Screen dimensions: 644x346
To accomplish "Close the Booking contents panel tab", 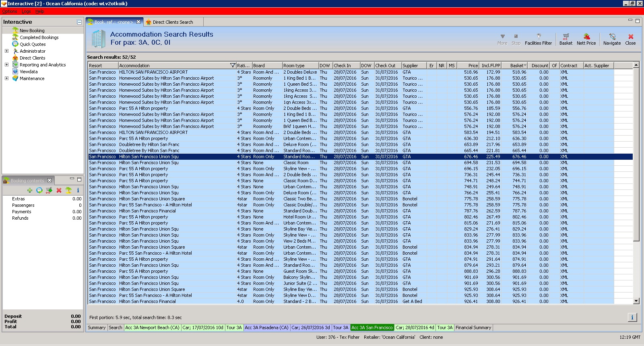I will [50, 180].
